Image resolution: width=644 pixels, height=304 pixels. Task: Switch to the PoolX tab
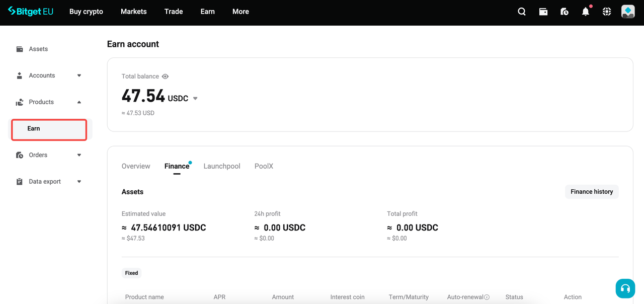[x=264, y=166]
